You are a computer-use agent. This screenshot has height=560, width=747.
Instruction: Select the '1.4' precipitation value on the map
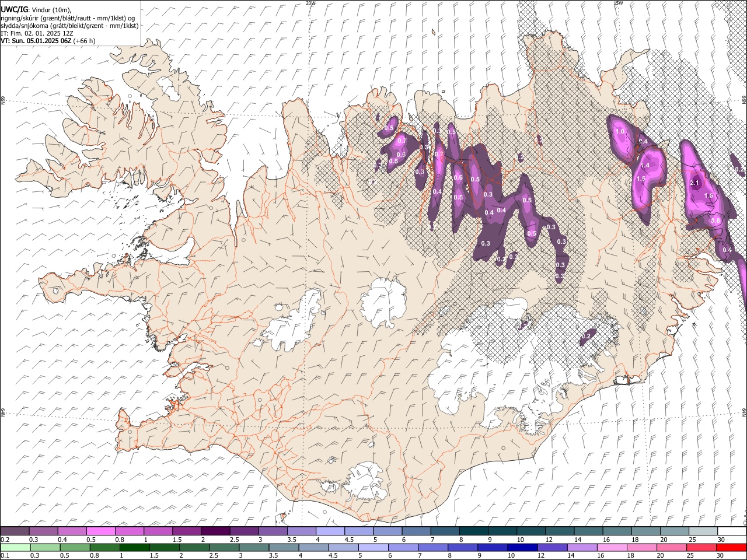[x=645, y=166]
